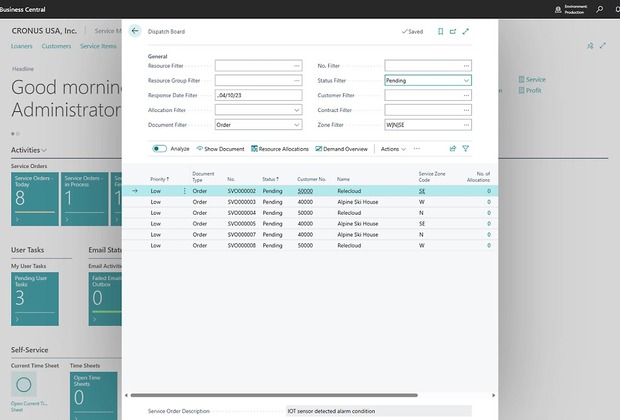Viewport: 620px width, 420px height.
Task: Open the Service Items menu in role center
Action: click(98, 46)
